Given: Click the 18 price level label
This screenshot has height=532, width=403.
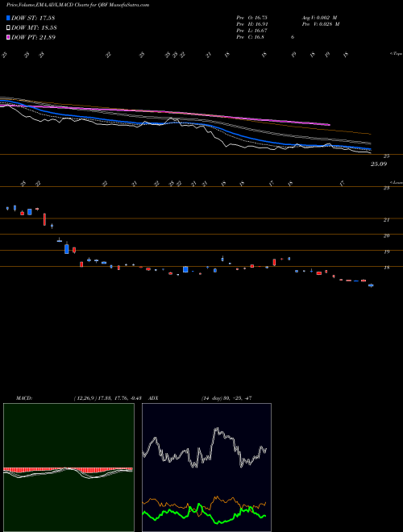Looking at the screenshot, I should tap(386, 268).
